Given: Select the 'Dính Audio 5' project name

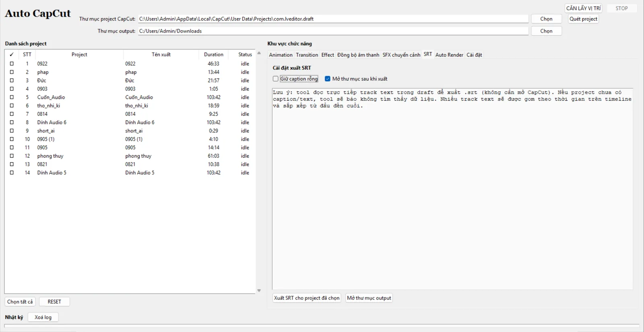Looking at the screenshot, I should coord(52,173).
